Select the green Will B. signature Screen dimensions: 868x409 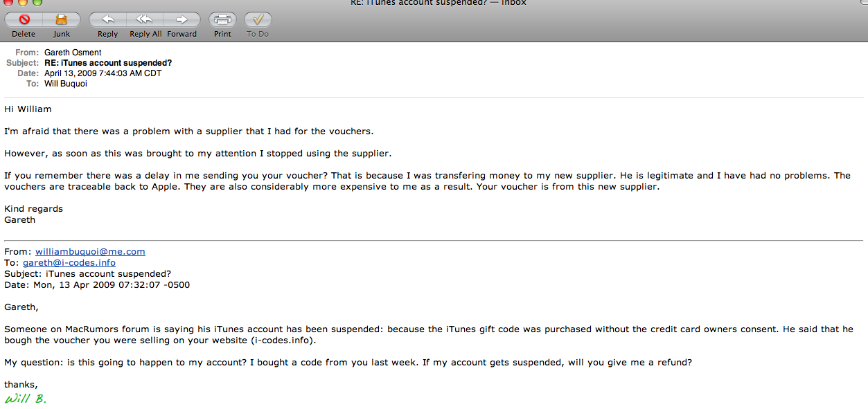(25, 399)
